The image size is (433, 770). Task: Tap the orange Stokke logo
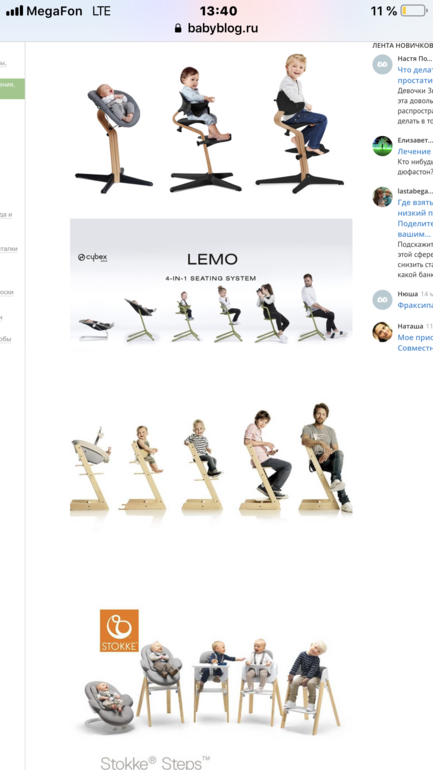119,631
